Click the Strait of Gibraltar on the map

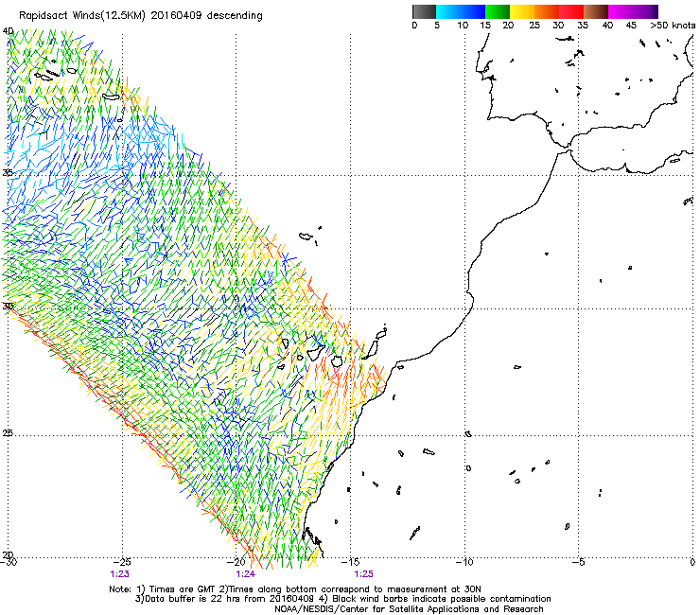[566, 149]
